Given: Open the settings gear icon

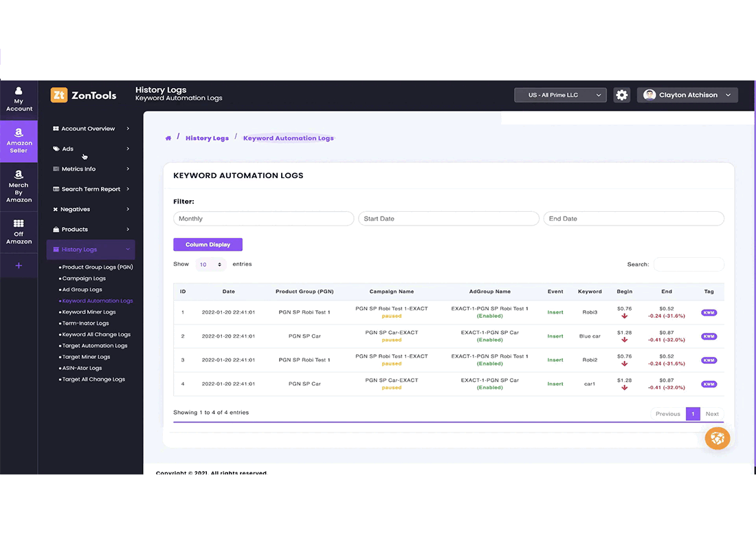Looking at the screenshot, I should 621,95.
